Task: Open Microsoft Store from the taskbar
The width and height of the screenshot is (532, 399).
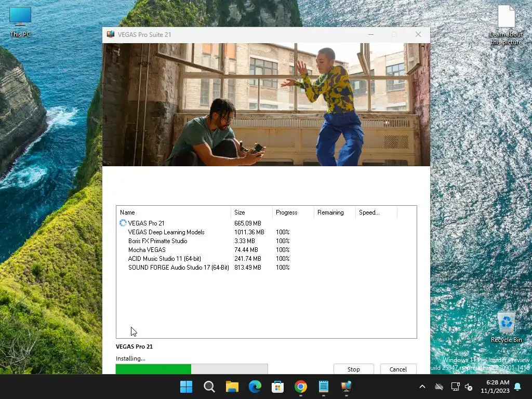Action: (x=277, y=387)
